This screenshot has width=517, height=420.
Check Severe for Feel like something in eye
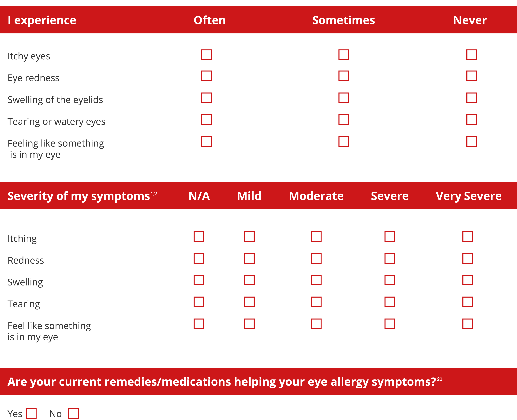pyautogui.click(x=390, y=324)
